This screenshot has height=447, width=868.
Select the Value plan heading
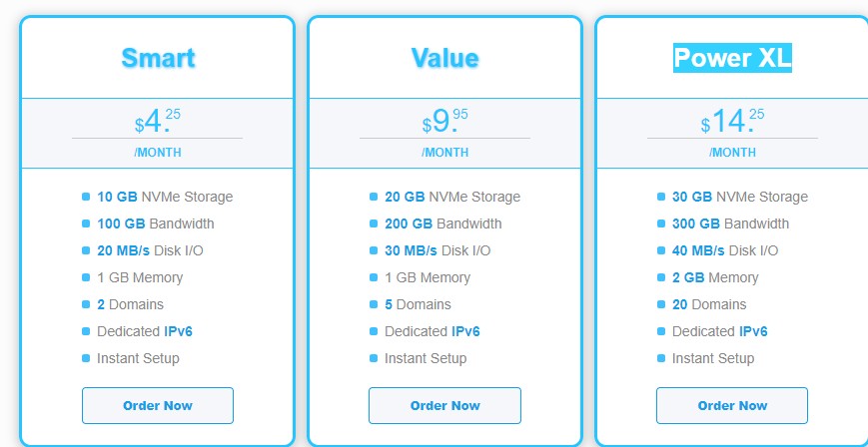coord(444,58)
